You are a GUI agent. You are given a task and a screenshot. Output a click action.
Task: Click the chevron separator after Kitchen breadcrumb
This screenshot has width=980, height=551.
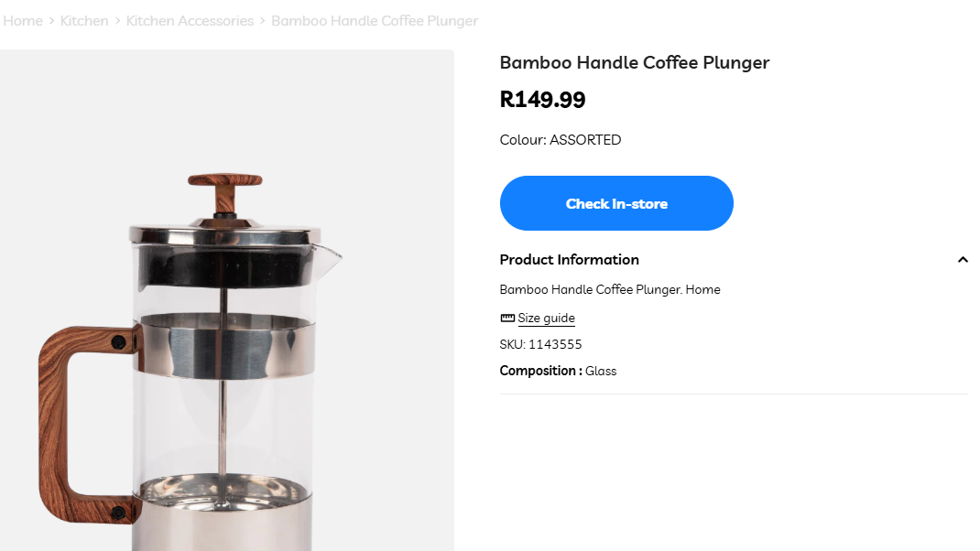pyautogui.click(x=117, y=21)
